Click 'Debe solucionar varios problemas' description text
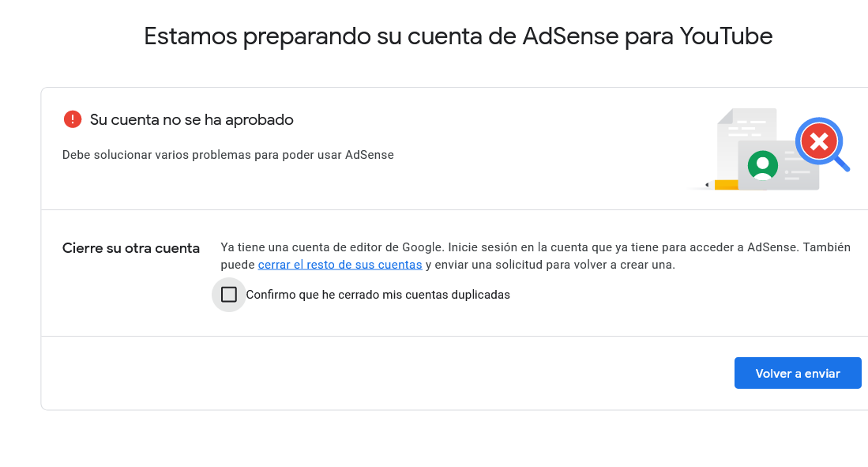This screenshot has height=467, width=868. click(228, 155)
